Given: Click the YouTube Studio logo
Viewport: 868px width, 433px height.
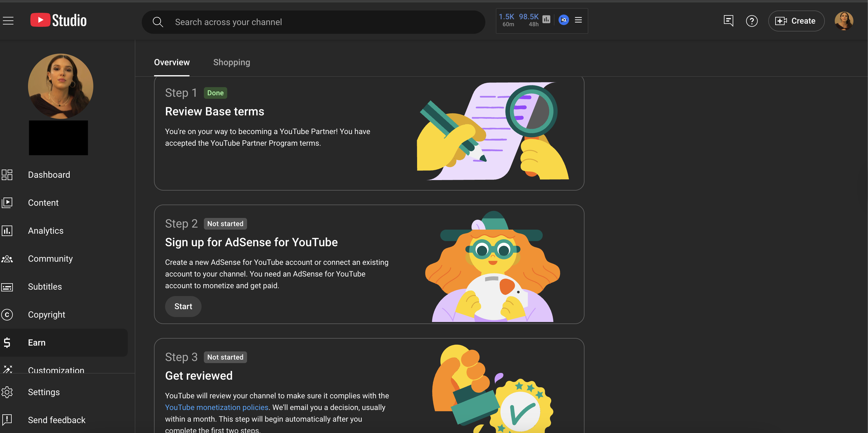Looking at the screenshot, I should pos(59,20).
